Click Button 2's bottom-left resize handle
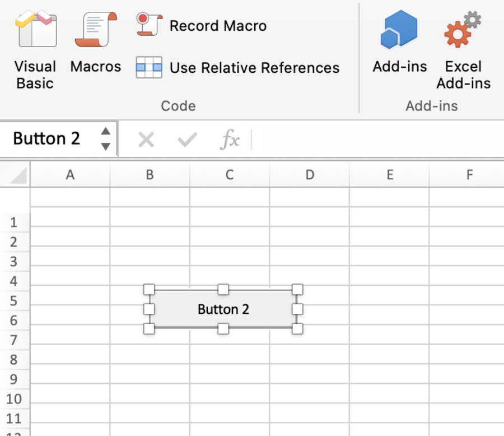 149,329
